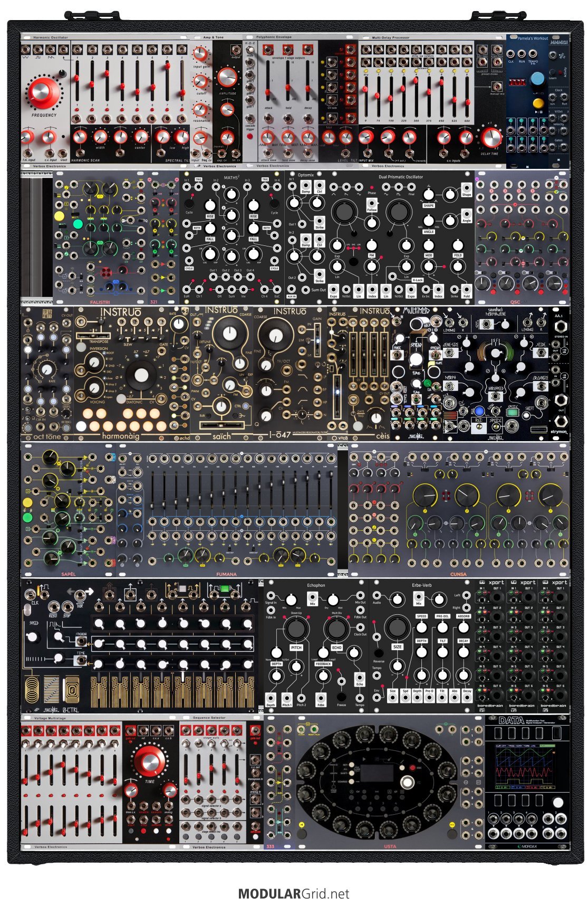Click the black Reverse button on Erbe-Verb
588x905 pixels.
tap(379, 653)
